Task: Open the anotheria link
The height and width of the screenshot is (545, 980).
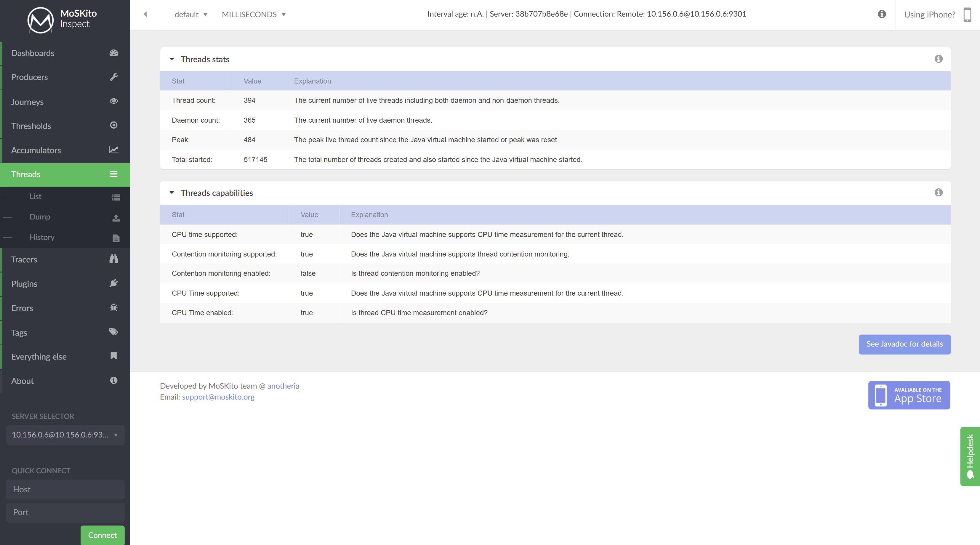Action: click(x=283, y=386)
